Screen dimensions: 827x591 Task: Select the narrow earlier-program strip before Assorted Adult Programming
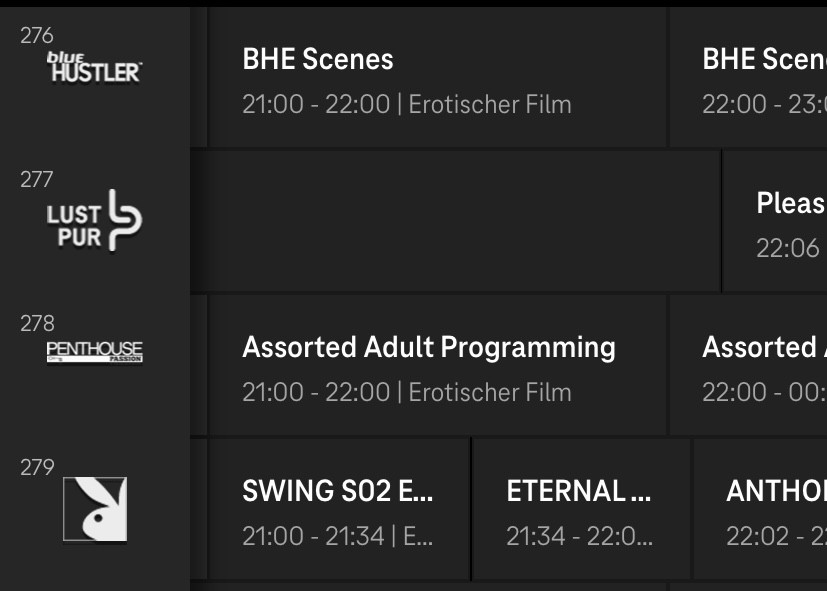pyautogui.click(x=199, y=365)
